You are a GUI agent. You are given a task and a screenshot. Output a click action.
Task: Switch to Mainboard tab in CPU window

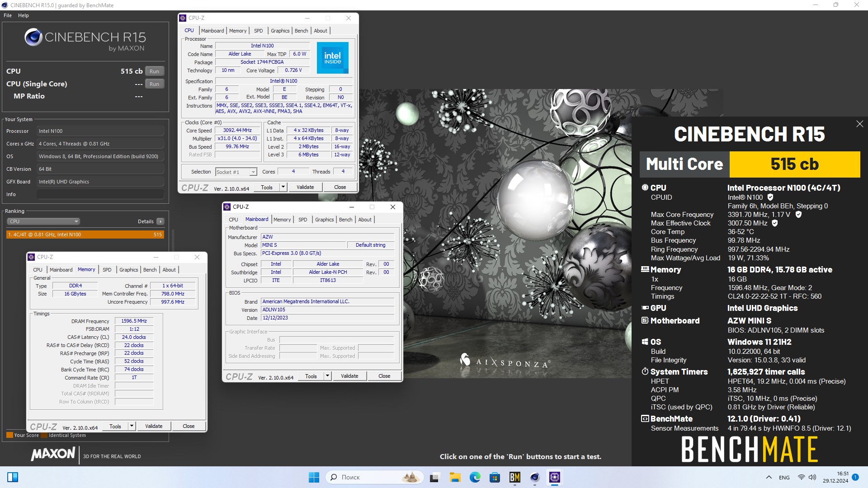pyautogui.click(x=212, y=31)
